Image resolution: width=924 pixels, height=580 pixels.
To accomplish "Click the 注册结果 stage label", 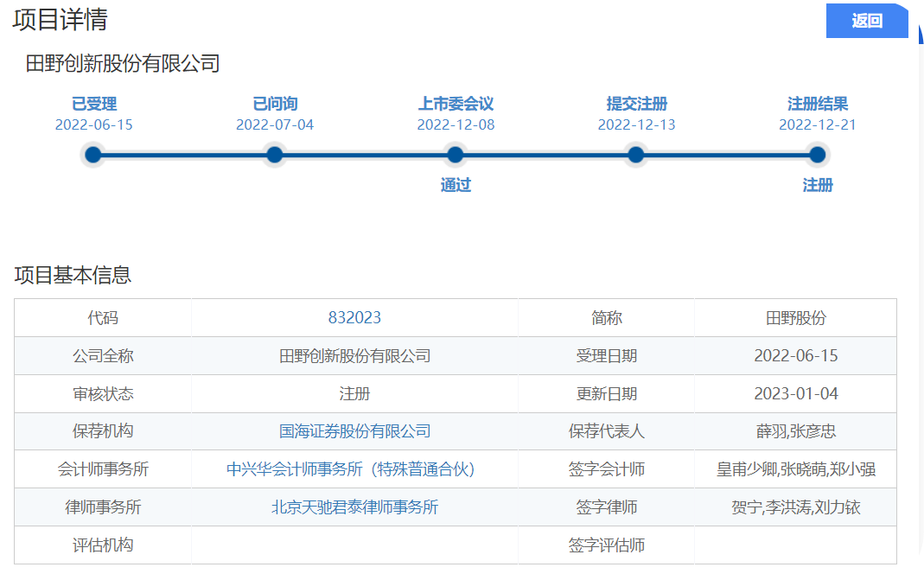I will (818, 104).
